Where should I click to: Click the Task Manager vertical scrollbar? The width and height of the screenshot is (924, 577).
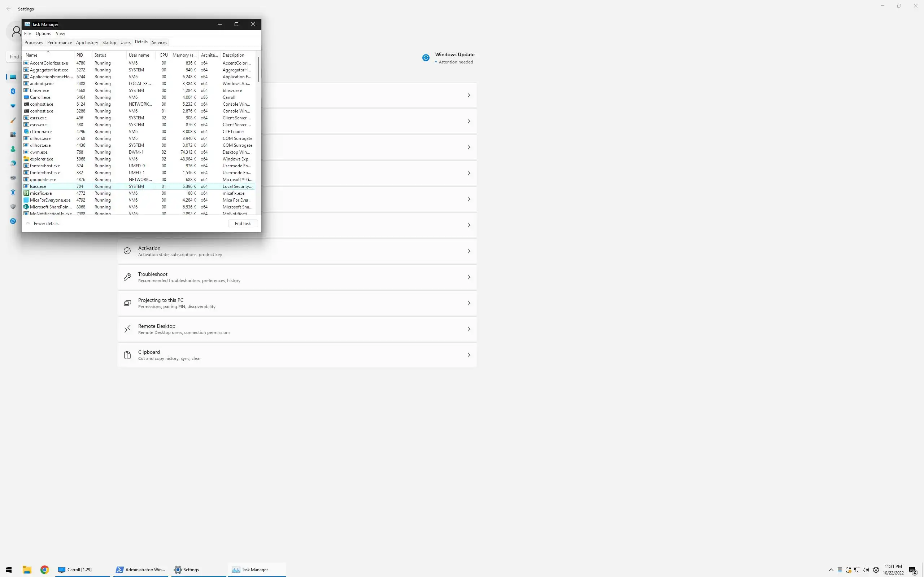258,69
